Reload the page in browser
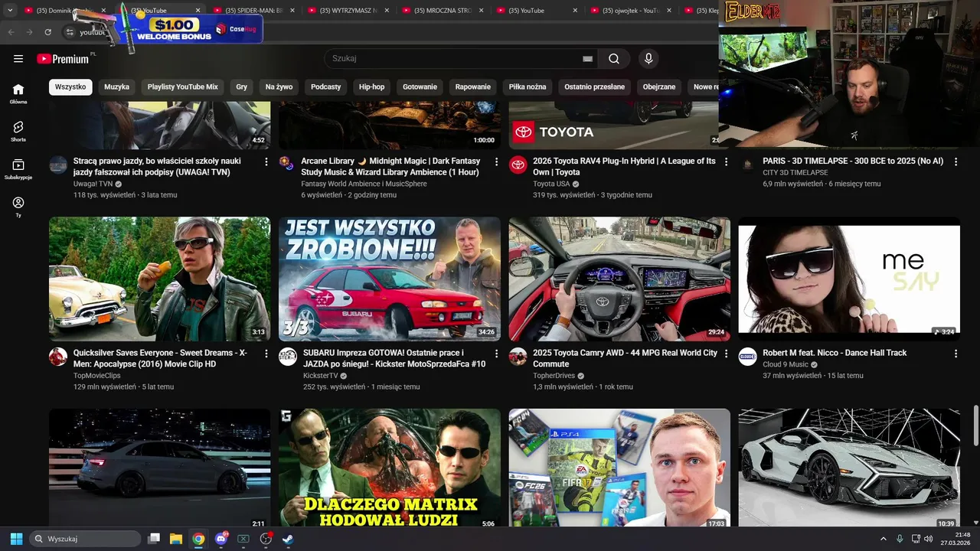 [x=48, y=32]
